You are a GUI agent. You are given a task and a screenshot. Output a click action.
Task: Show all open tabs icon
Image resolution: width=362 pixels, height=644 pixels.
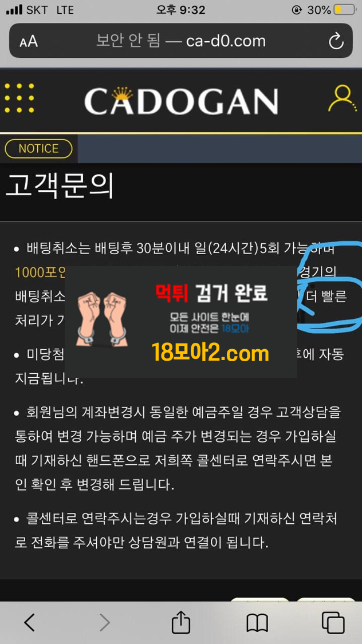click(333, 623)
